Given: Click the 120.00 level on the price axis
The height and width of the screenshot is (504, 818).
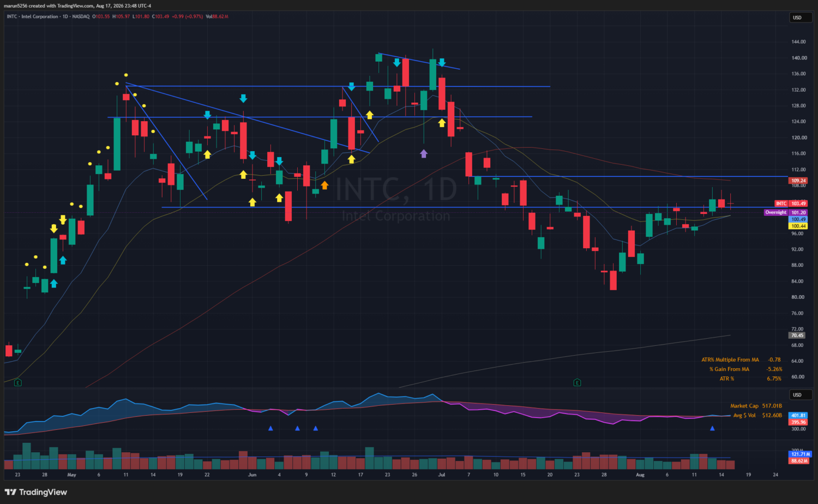Looking at the screenshot, I should tap(798, 138).
